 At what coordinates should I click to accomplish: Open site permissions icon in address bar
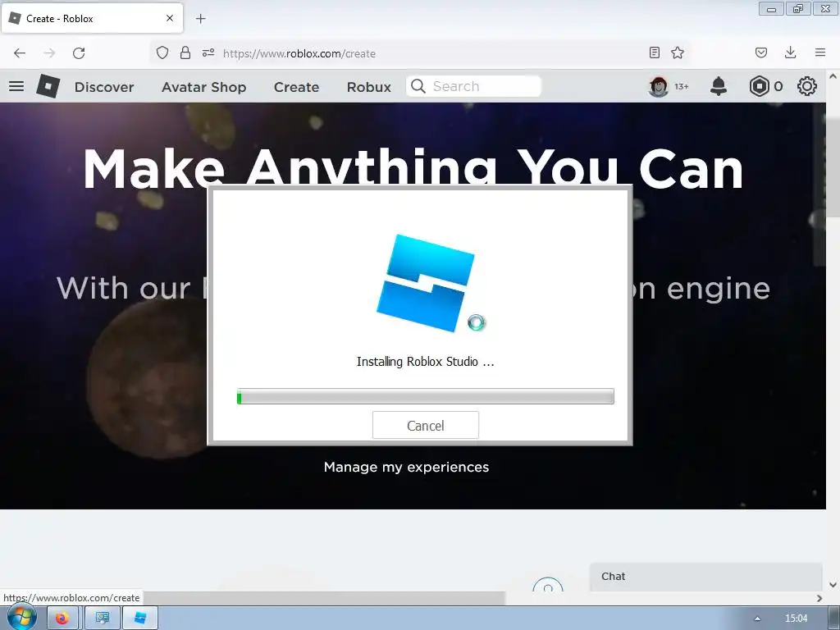[x=208, y=52]
